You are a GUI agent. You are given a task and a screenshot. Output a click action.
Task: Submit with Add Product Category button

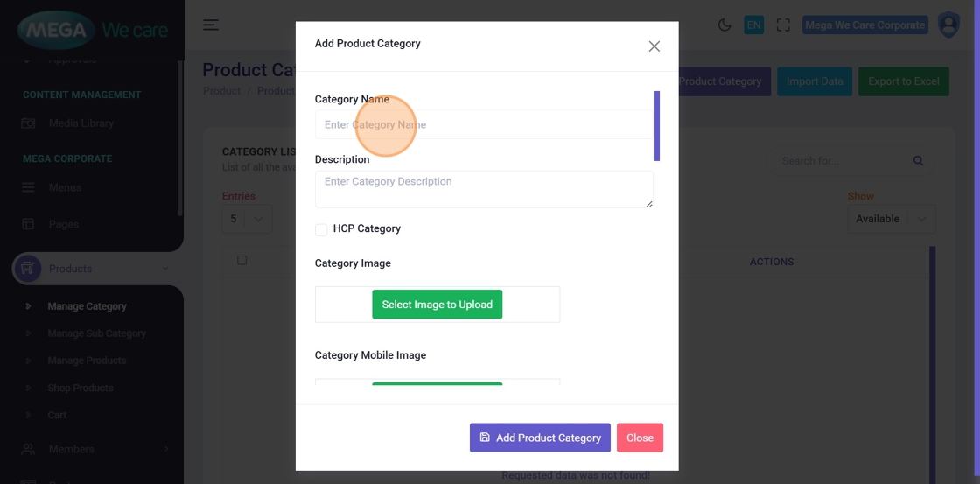coord(540,438)
